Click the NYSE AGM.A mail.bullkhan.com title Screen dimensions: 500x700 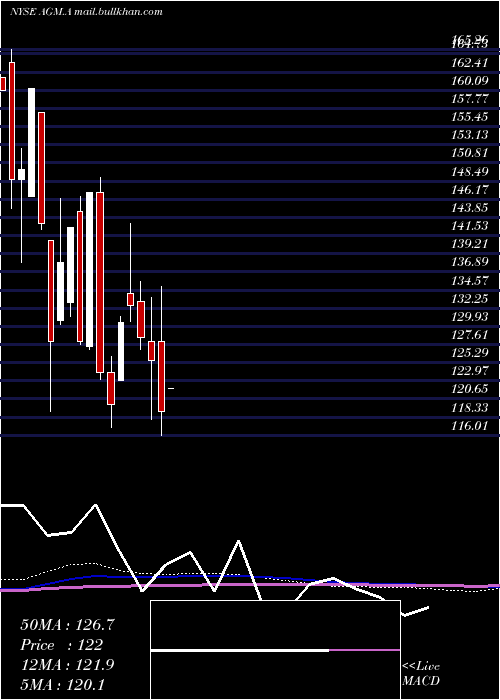[86, 12]
